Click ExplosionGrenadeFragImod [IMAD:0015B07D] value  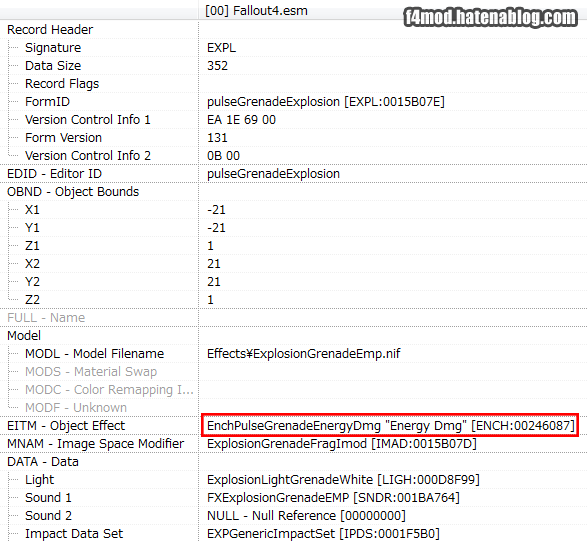[342, 443]
